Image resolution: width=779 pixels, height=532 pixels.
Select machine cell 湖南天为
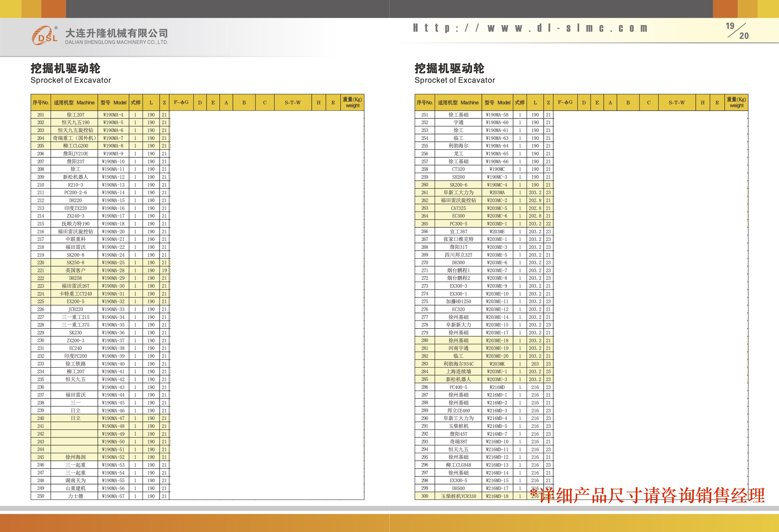coord(74,480)
